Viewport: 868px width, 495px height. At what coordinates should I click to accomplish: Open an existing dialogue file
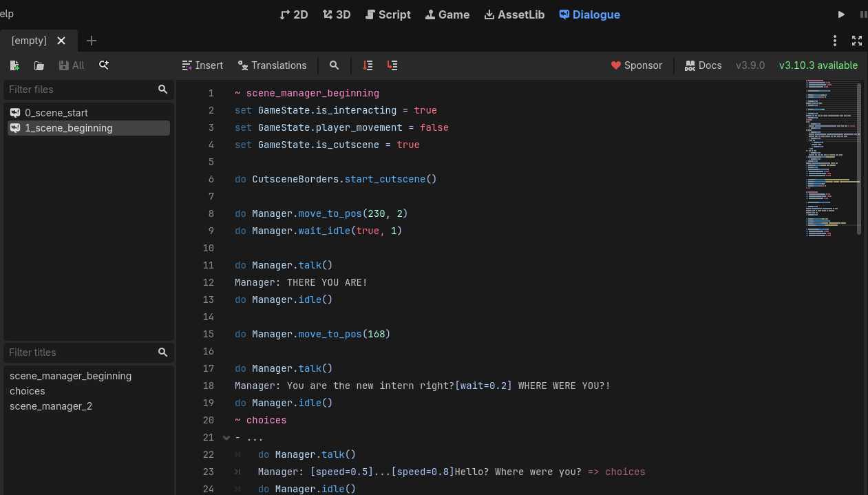click(x=39, y=65)
